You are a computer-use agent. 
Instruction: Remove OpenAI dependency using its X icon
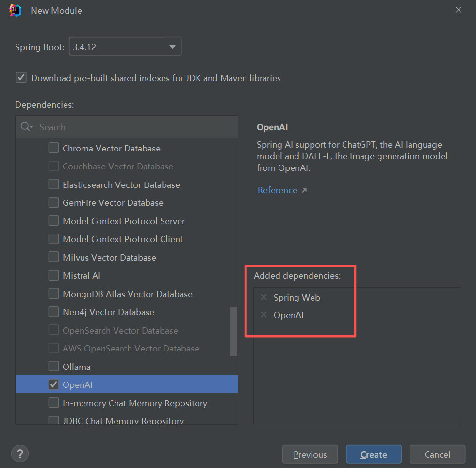tap(264, 315)
